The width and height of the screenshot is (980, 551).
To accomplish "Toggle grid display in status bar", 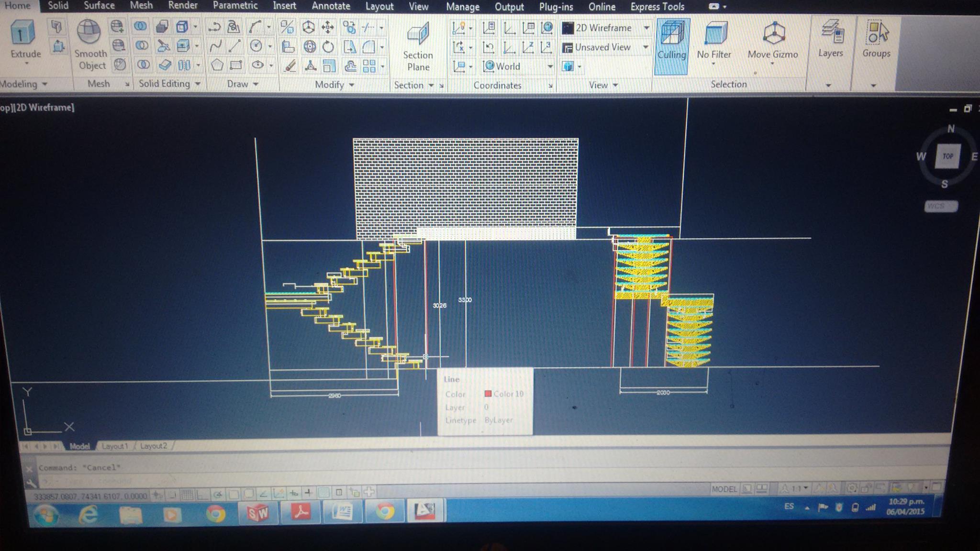I will click(x=187, y=494).
